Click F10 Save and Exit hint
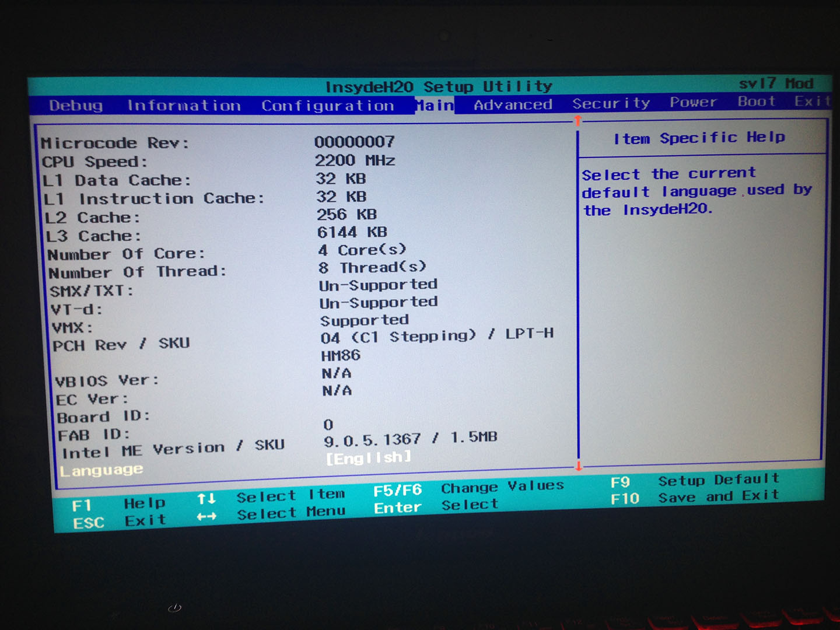Screen dimensions: 840x630 (695, 497)
